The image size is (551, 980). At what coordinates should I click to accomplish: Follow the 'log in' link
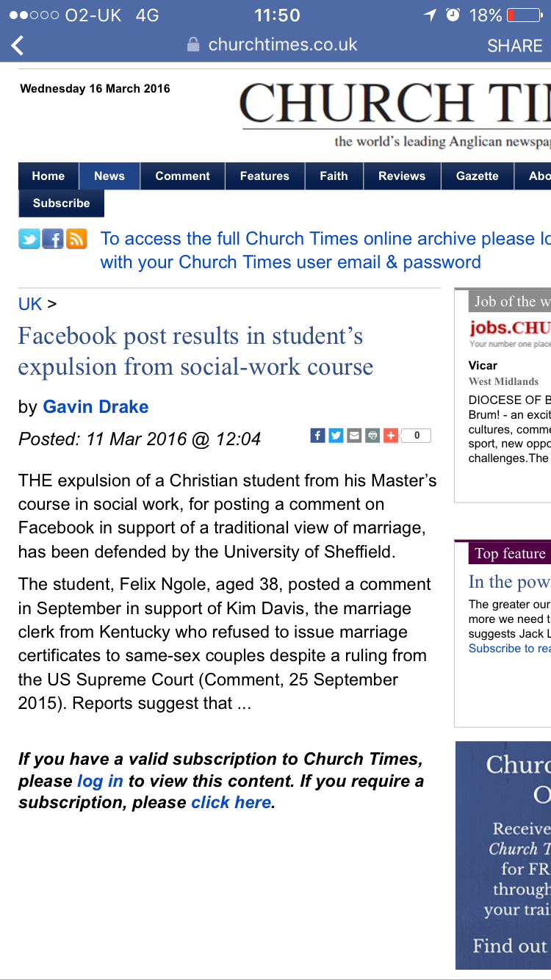coord(100,781)
